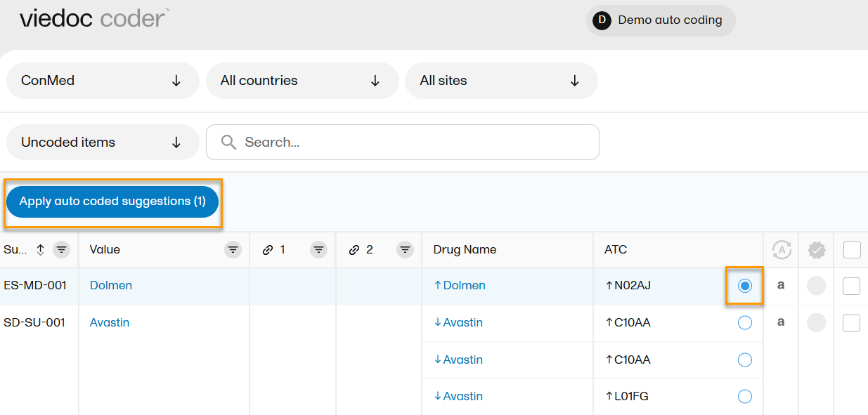
Task: Click the Demo auto coding avatar icon
Action: click(x=602, y=20)
